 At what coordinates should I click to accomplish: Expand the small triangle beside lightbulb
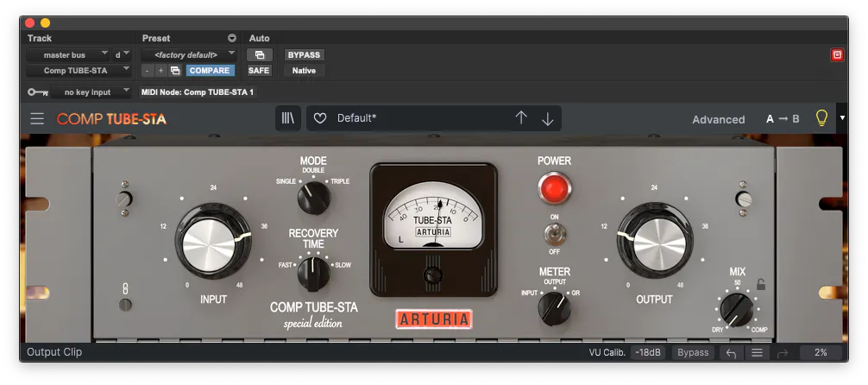click(842, 118)
